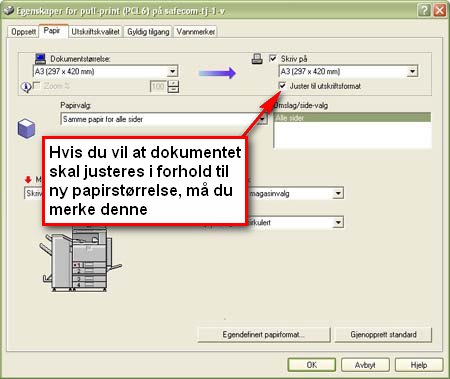Click the Hjelp button
This screenshot has width=450, height=379.
[x=419, y=365]
